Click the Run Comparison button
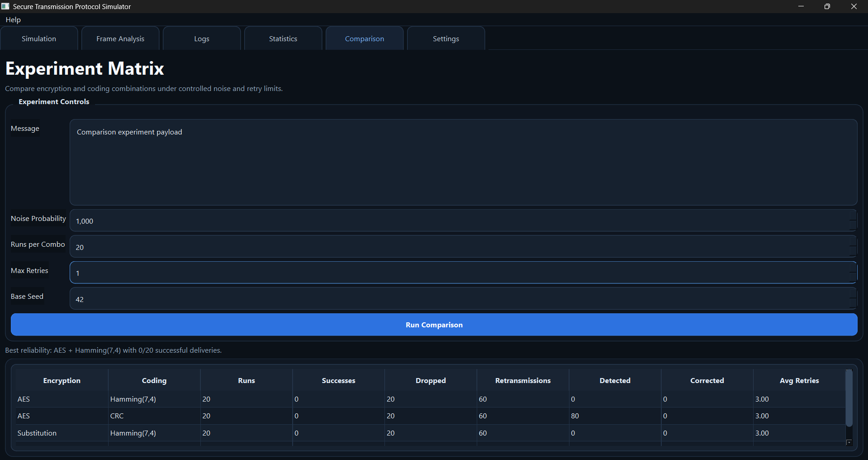 (x=434, y=325)
